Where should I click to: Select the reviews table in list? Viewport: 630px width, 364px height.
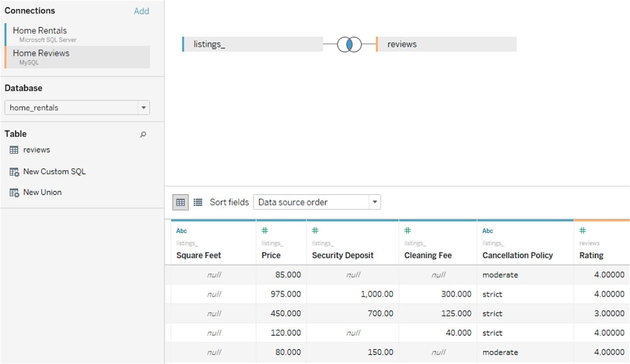click(x=37, y=150)
